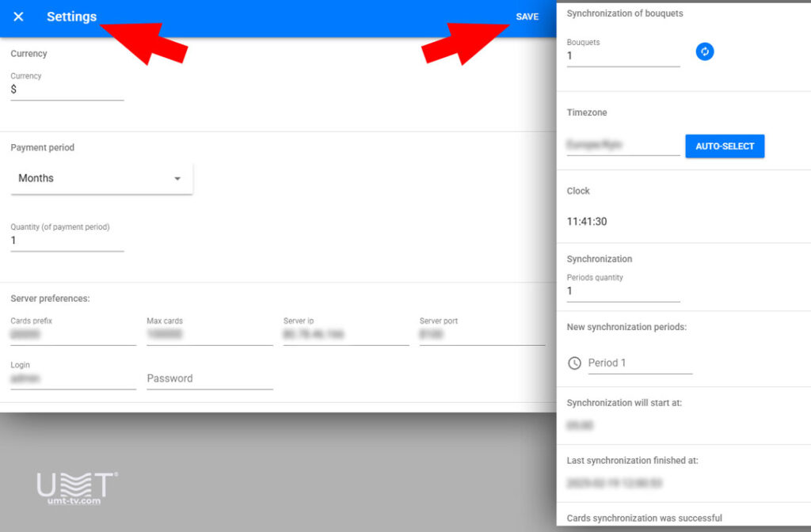Click the Cards prefix input field
Image resolution: width=811 pixels, height=532 pixels.
tap(73, 336)
